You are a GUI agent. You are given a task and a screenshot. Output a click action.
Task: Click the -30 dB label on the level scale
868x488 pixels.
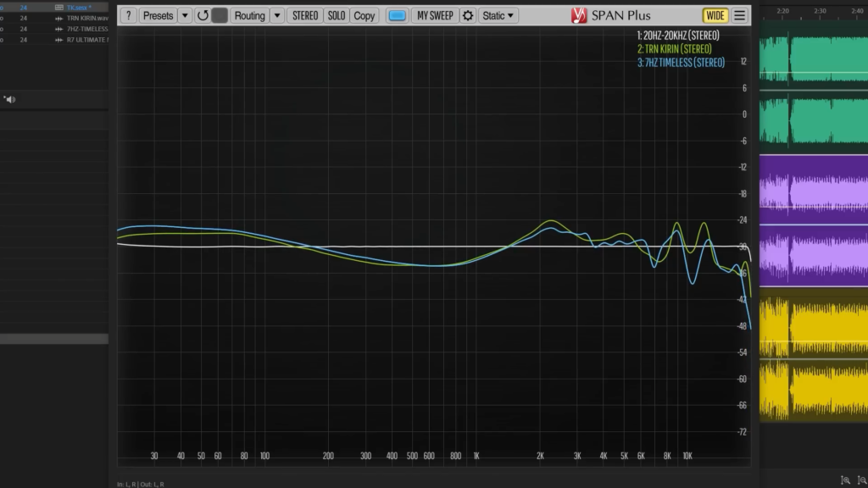click(x=743, y=247)
